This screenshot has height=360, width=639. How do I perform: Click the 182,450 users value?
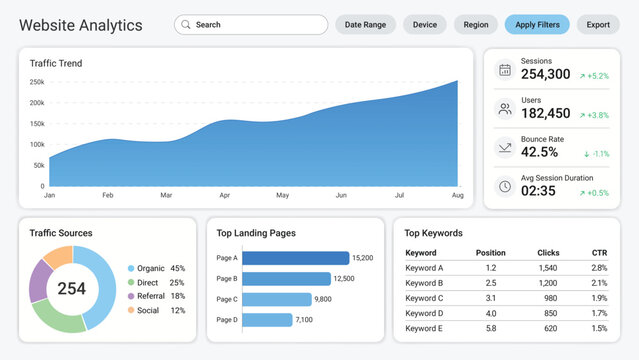tap(545, 113)
